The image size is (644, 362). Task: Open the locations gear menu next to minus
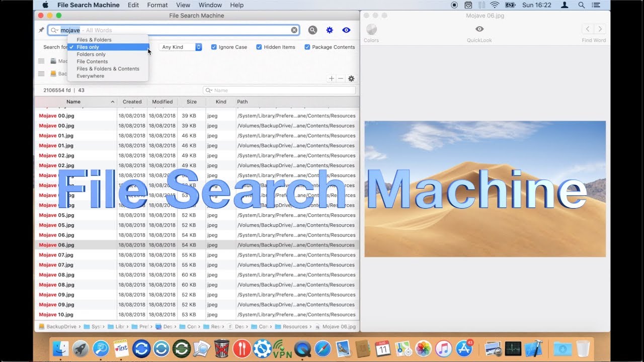point(351,78)
